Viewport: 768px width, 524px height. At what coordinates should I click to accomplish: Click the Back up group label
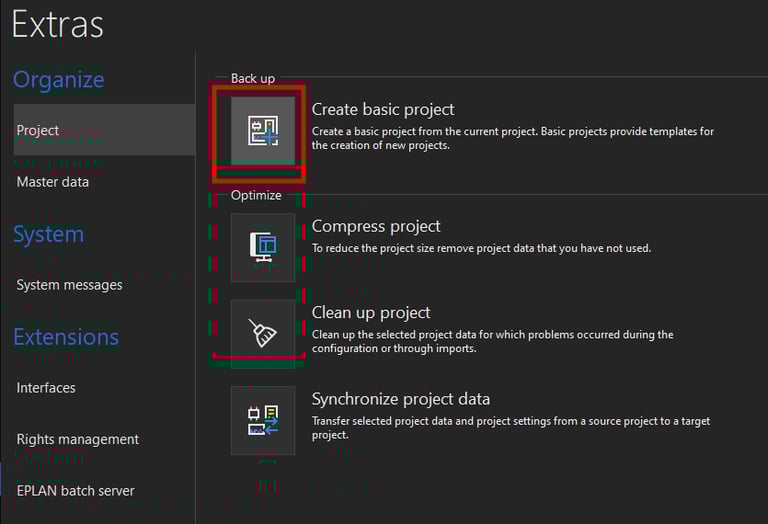(x=253, y=78)
